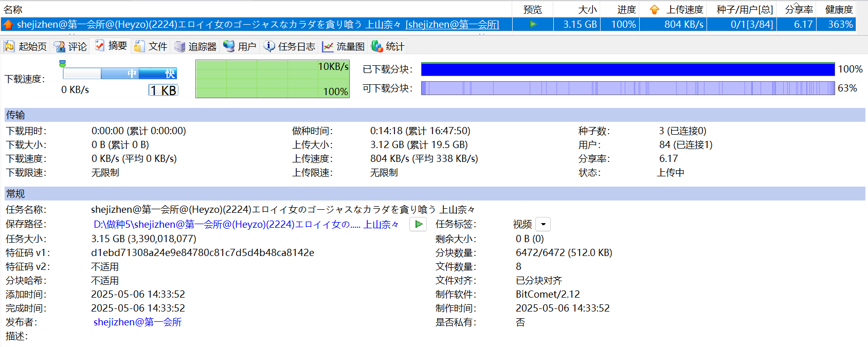Image resolution: width=868 pixels, height=347 pixels.
Task: Click the 363% health cell
Action: coord(840,24)
